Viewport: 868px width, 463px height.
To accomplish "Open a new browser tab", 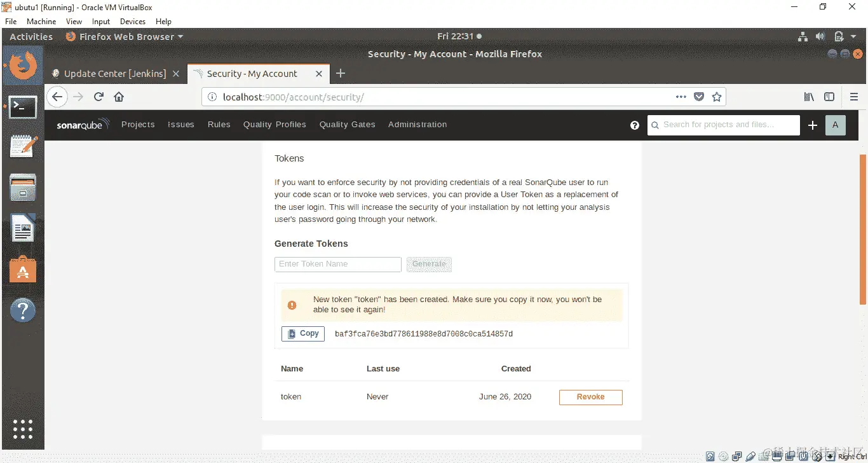I will pos(341,74).
